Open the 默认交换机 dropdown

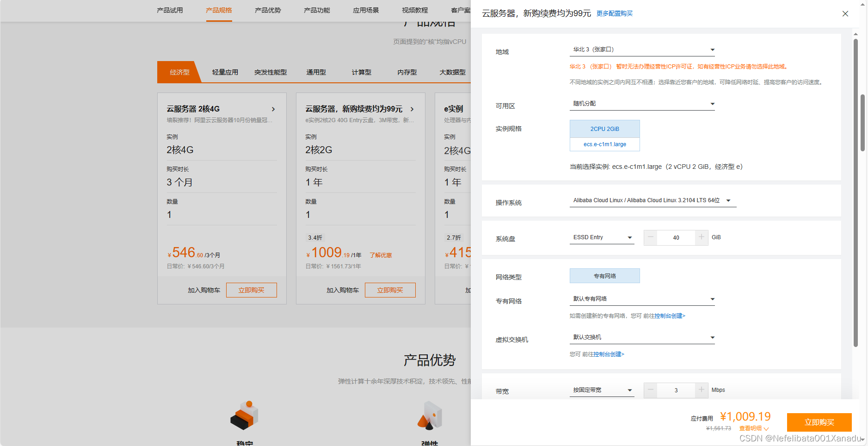pyautogui.click(x=642, y=337)
